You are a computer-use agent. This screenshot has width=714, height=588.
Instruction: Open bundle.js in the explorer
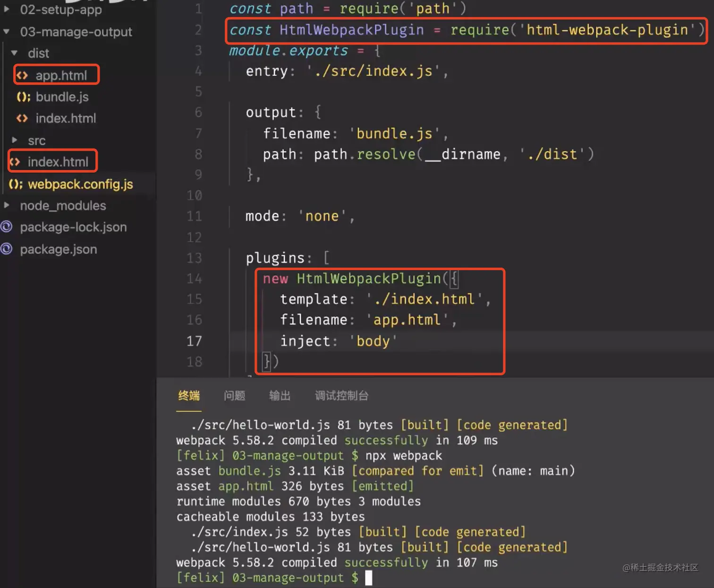point(62,97)
